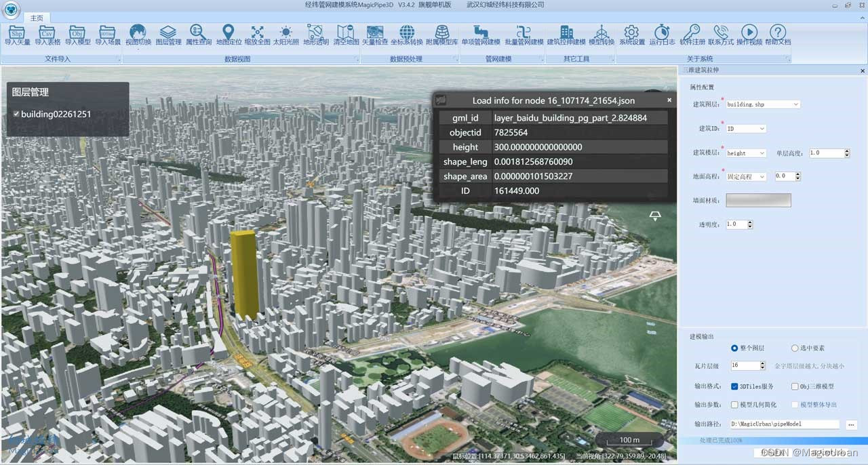Viewport: 868px width, 465px height.
Task: Enable Obj三维模型 output checkbox
Action: click(795, 386)
